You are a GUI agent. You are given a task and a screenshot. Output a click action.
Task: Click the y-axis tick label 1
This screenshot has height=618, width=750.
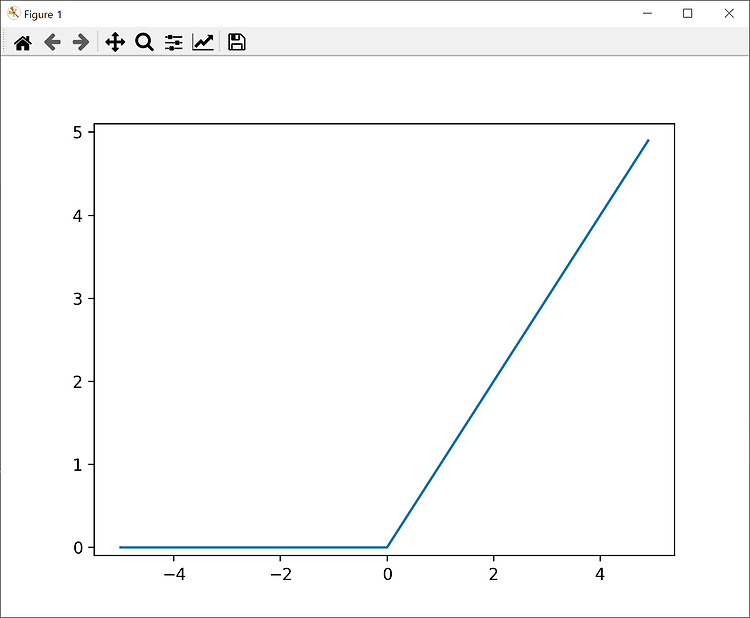pos(77,464)
